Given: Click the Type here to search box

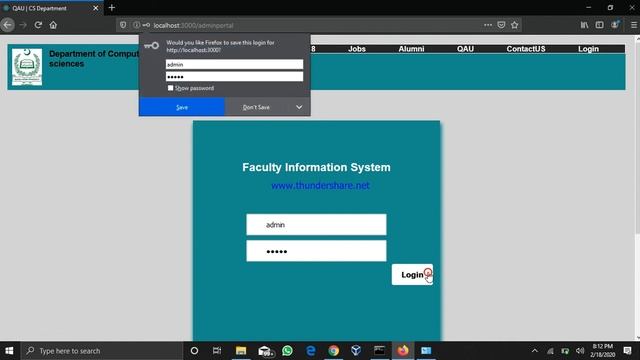Looking at the screenshot, I should tap(102, 351).
